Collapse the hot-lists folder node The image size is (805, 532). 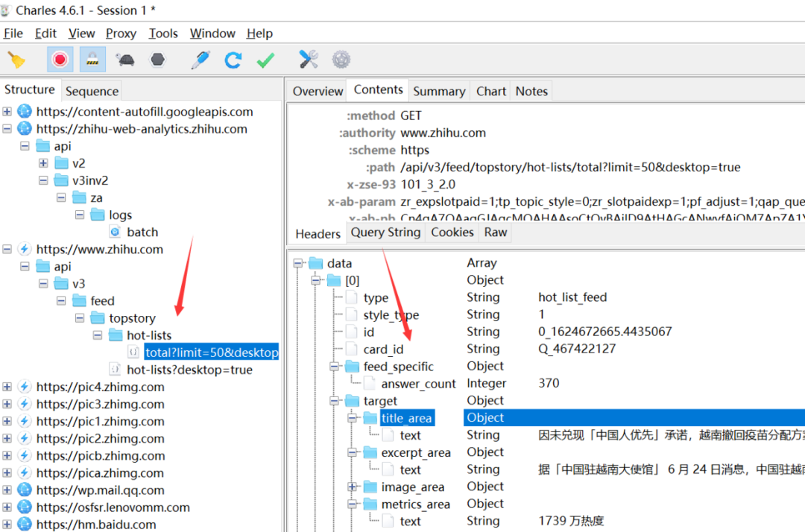(98, 335)
